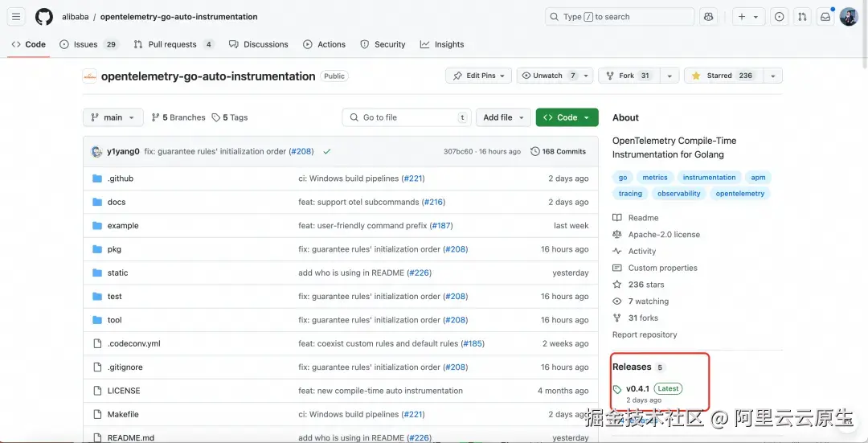Switch to the Actions tab
Viewport: 868px width, 443px height.
[x=325, y=44]
